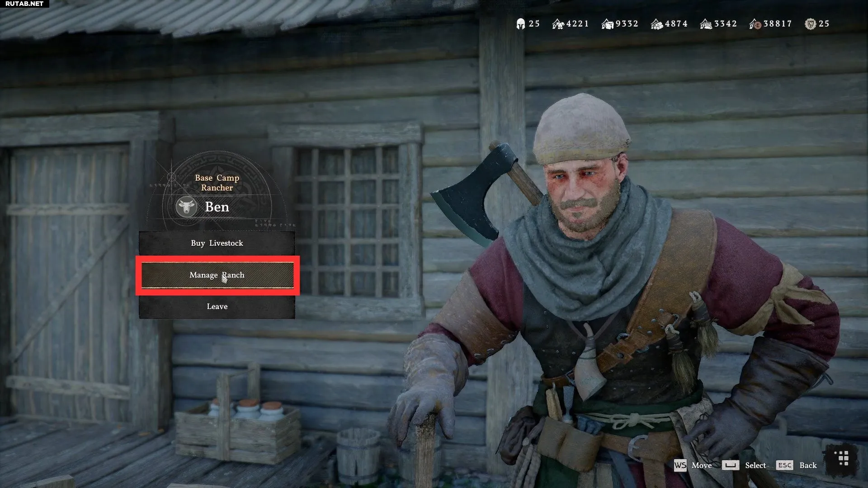Click the copper coin currency icon
This screenshot has height=488, width=868.
pos(755,24)
